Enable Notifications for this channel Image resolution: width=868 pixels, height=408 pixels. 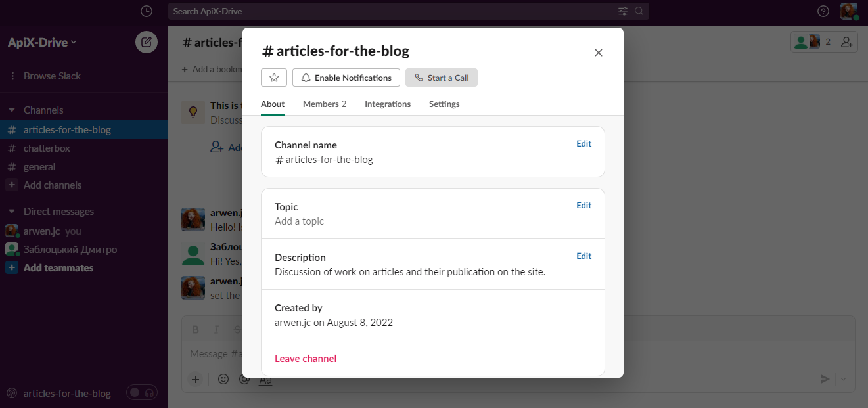click(x=346, y=78)
